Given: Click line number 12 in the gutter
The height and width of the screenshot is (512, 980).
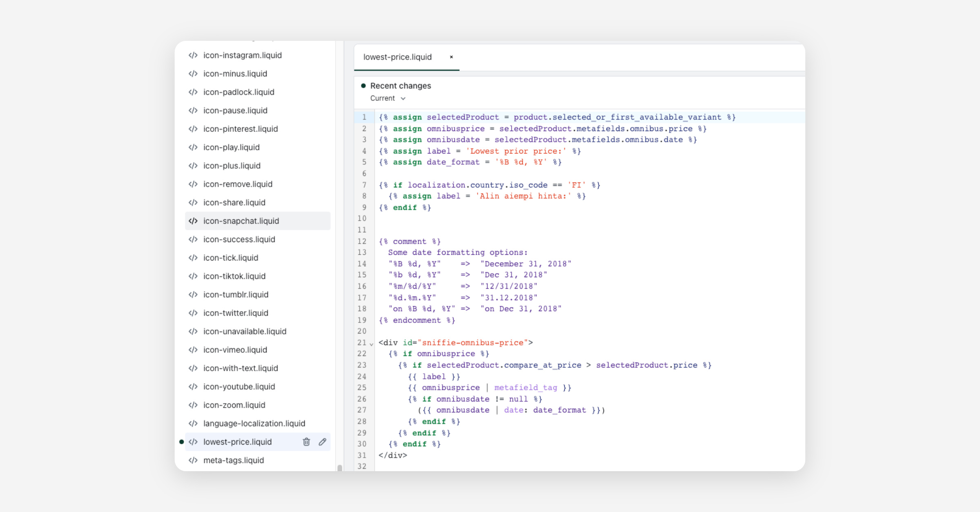Looking at the screenshot, I should coord(362,241).
